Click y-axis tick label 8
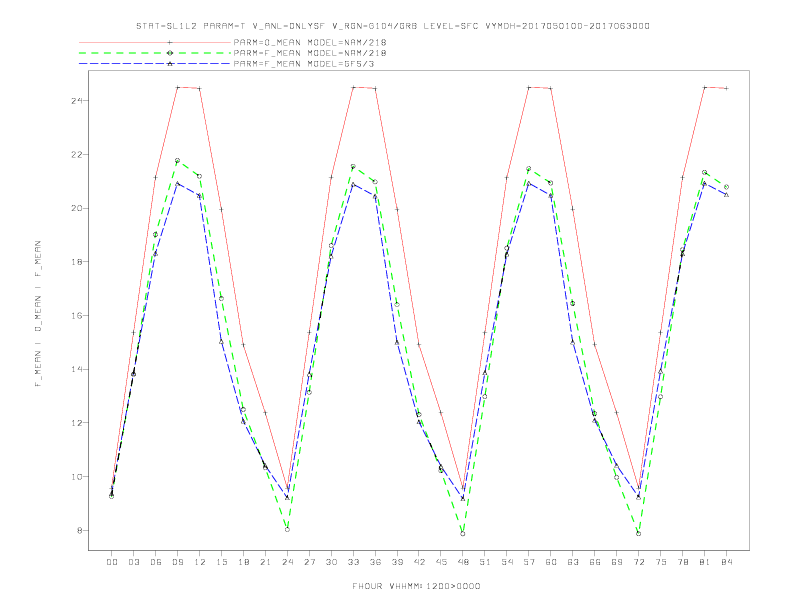 pos(80,530)
